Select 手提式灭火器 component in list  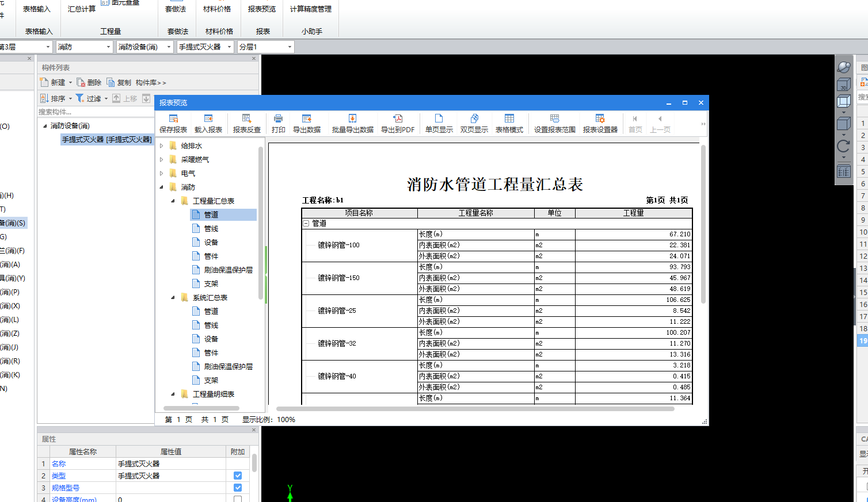pos(107,140)
